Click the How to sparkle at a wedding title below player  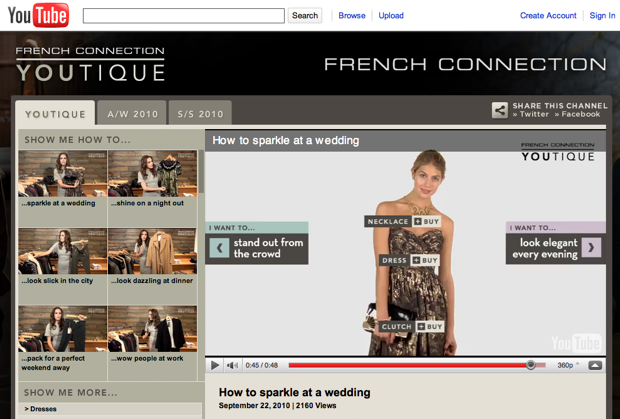[295, 392]
